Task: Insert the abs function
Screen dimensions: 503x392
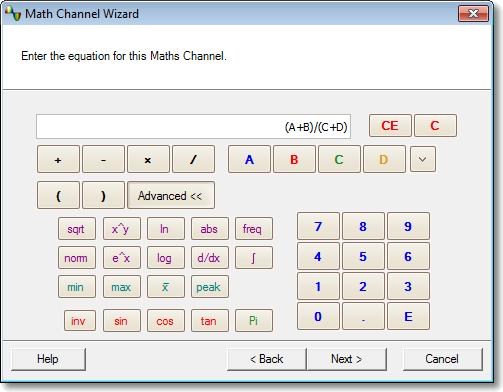Action: 210,229
